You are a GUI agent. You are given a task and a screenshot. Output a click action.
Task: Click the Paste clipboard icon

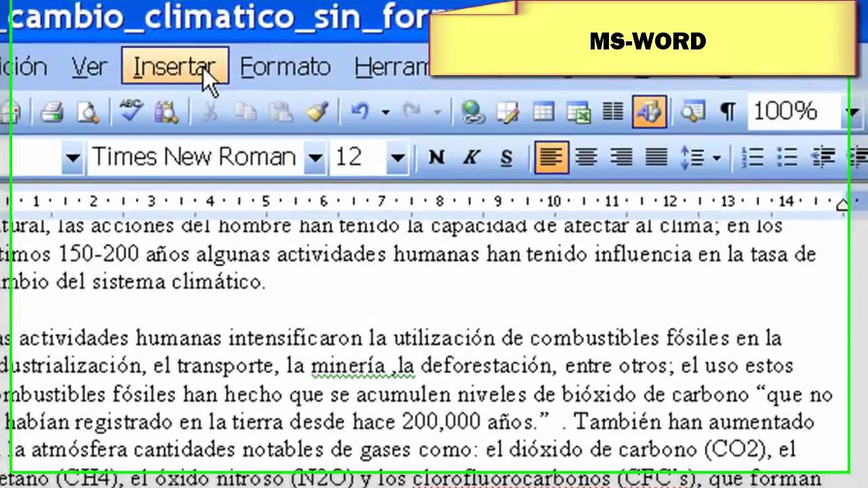click(281, 111)
